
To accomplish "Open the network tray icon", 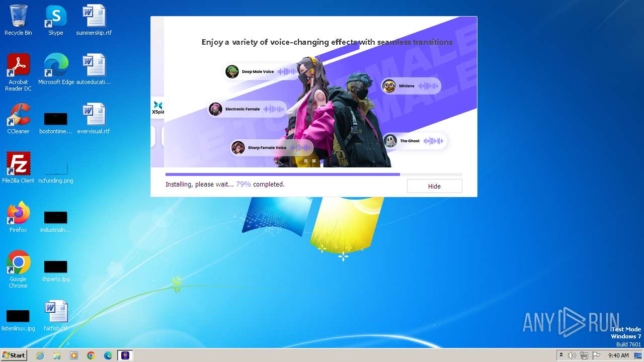I will coord(584,355).
